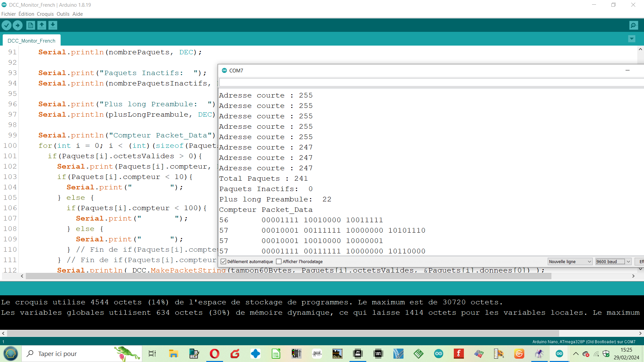Open the train-on-chip taskbar icon
This screenshot has width=644, height=362.
pyautogui.click(x=358, y=354)
